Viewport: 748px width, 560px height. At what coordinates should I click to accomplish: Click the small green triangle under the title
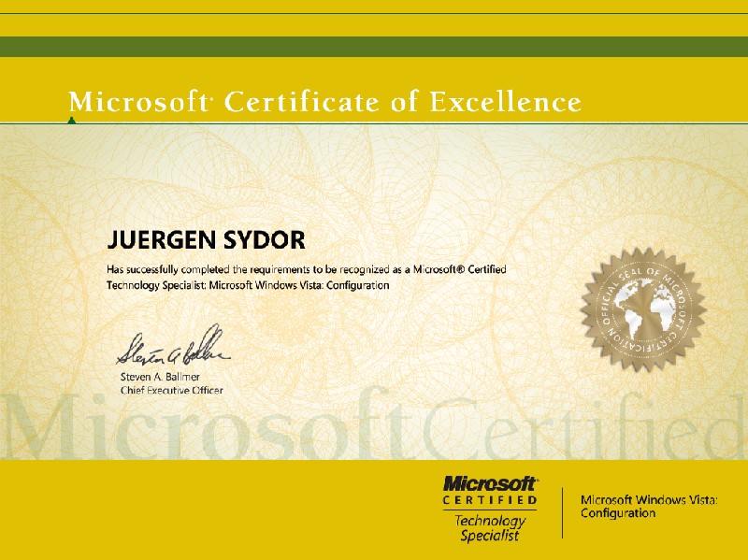click(72, 120)
